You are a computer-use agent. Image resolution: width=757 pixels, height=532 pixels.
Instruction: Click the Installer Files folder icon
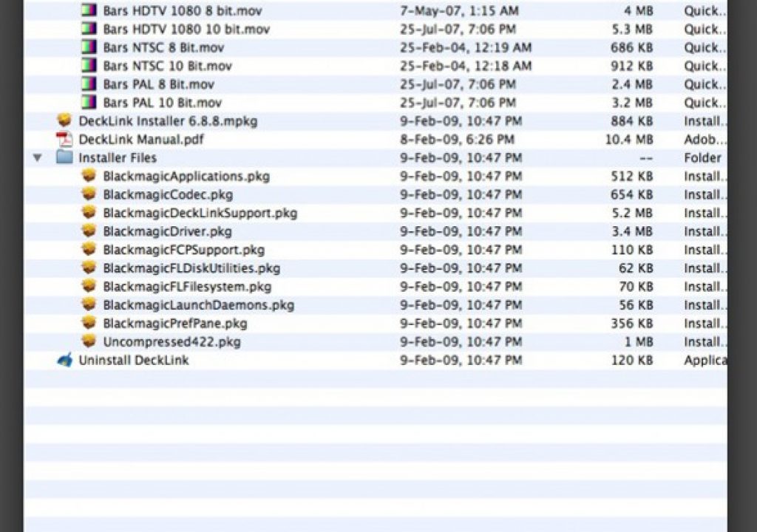64,157
